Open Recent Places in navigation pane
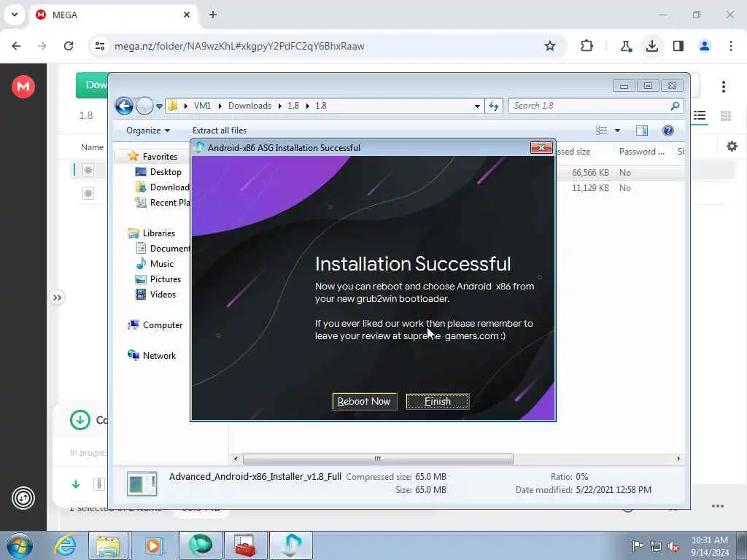The width and height of the screenshot is (747, 560). pyautogui.click(x=163, y=203)
